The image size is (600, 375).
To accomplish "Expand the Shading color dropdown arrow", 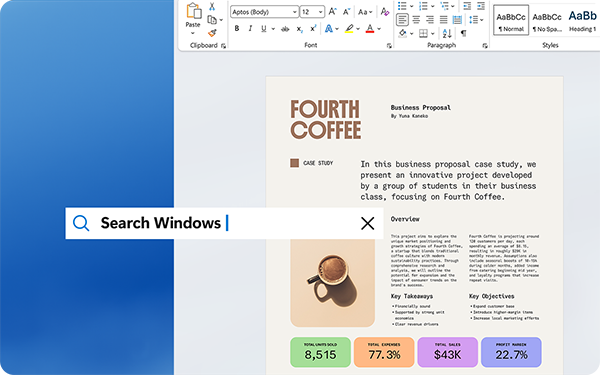I will point(412,34).
